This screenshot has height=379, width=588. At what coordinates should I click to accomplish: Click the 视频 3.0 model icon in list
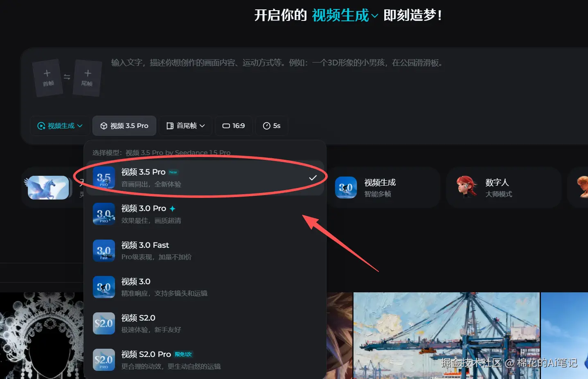104,287
